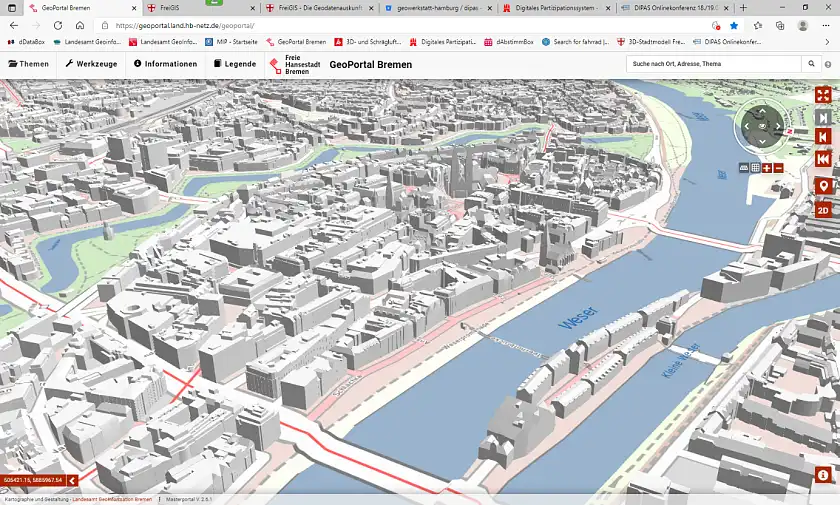Viewport: 840px width, 505px height.
Task: Tilt the compass view upward
Action: point(763,112)
